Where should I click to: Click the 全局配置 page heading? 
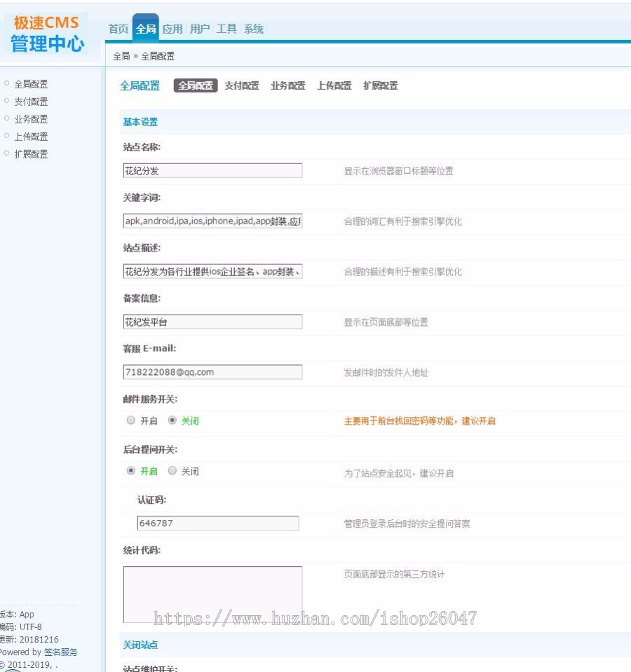pos(140,85)
